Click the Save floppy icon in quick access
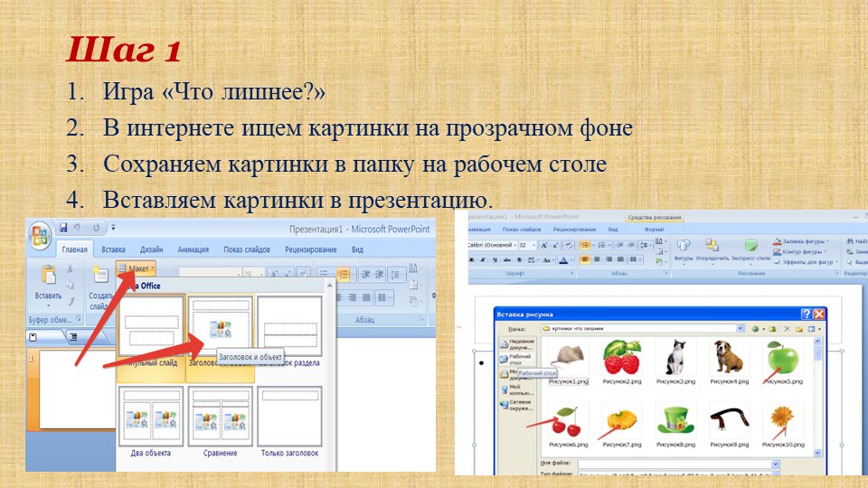Screen dimensions: 868x488 coord(63,228)
